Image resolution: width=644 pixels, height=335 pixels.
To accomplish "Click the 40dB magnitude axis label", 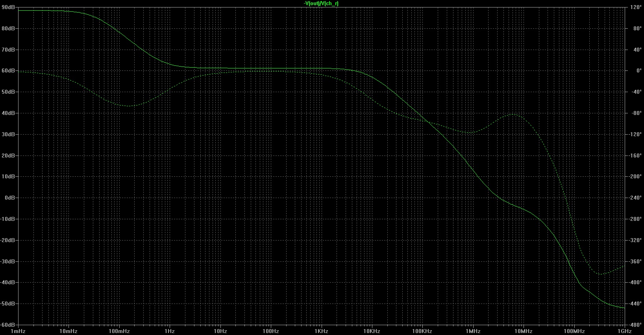I will (8, 113).
